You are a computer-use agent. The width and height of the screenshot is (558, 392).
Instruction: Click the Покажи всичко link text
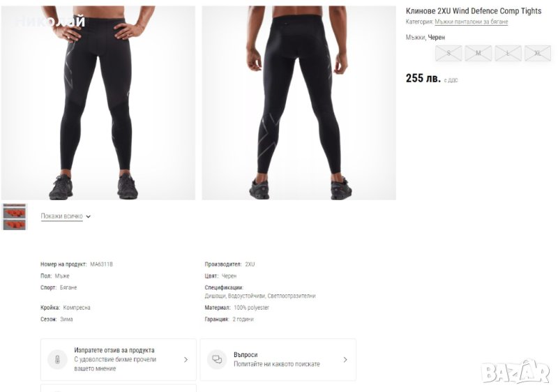coord(61,216)
